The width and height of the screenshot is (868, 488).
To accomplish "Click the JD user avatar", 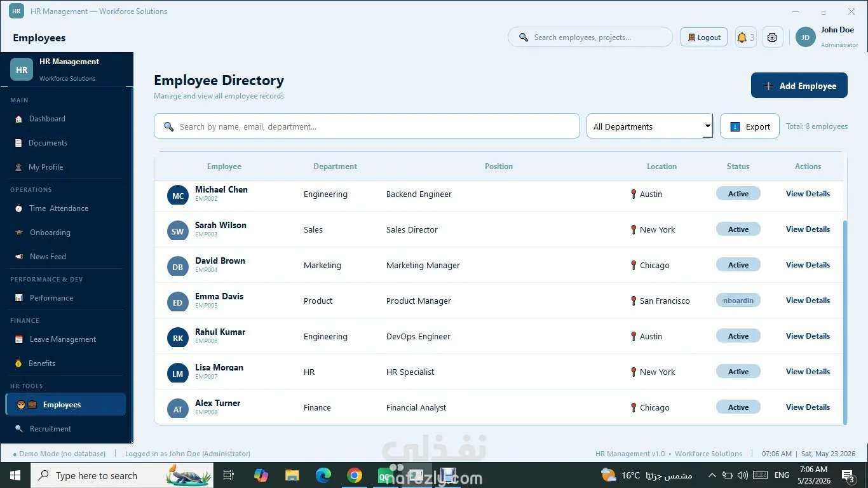I will [x=805, y=37].
